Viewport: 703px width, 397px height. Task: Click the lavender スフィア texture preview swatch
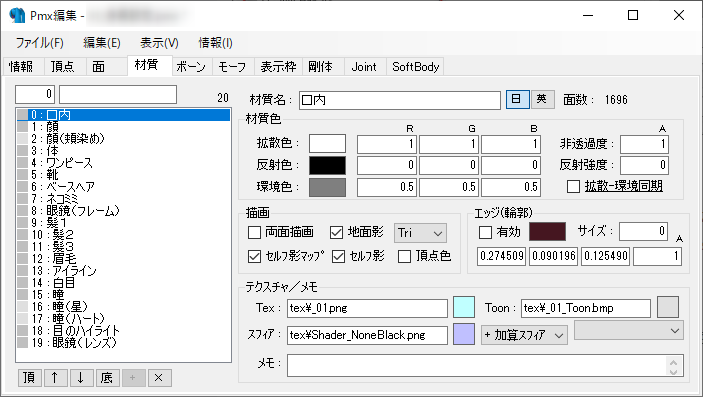464,334
